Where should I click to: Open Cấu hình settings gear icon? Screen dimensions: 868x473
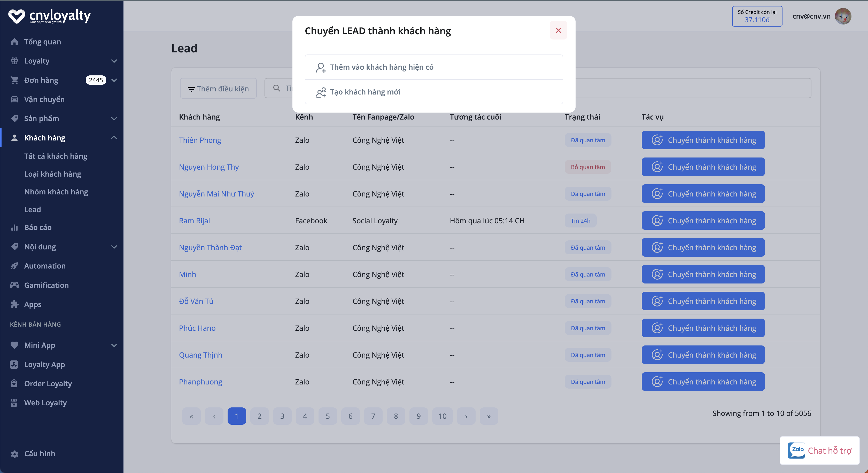click(14, 453)
